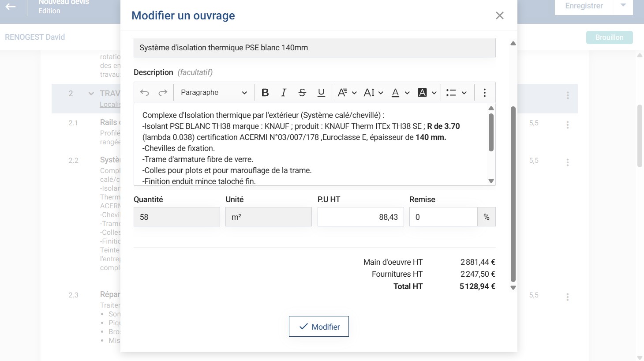
Task: Click the P.U HT price field
Action: click(360, 217)
